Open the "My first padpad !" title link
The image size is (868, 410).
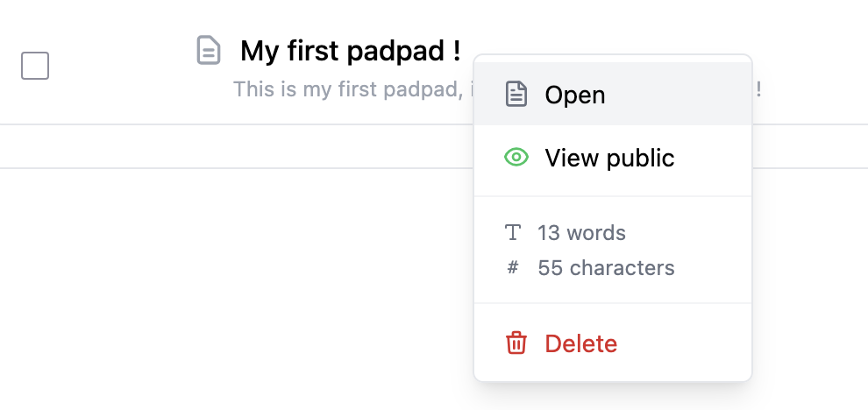[x=351, y=51]
